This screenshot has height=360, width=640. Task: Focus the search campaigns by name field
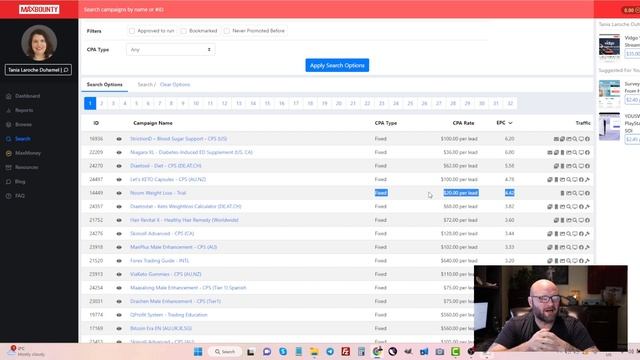click(x=335, y=9)
